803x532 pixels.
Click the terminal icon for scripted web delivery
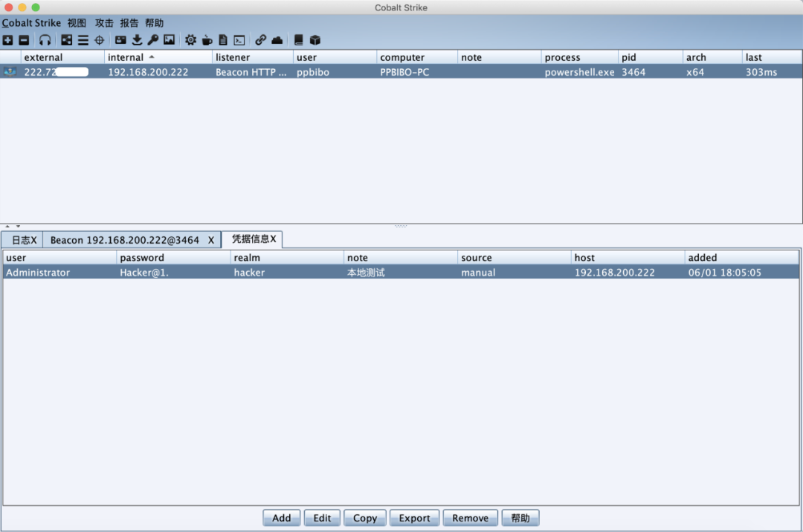pyautogui.click(x=239, y=40)
